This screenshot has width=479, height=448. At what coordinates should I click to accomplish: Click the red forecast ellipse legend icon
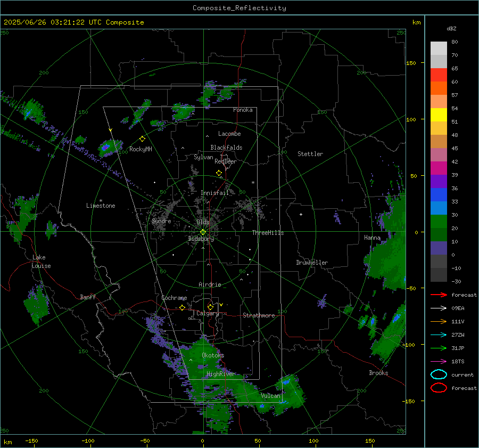tap(439, 388)
